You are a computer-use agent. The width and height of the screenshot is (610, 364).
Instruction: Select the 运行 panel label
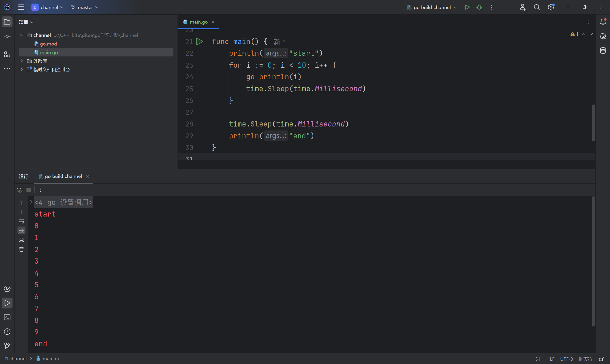click(24, 176)
